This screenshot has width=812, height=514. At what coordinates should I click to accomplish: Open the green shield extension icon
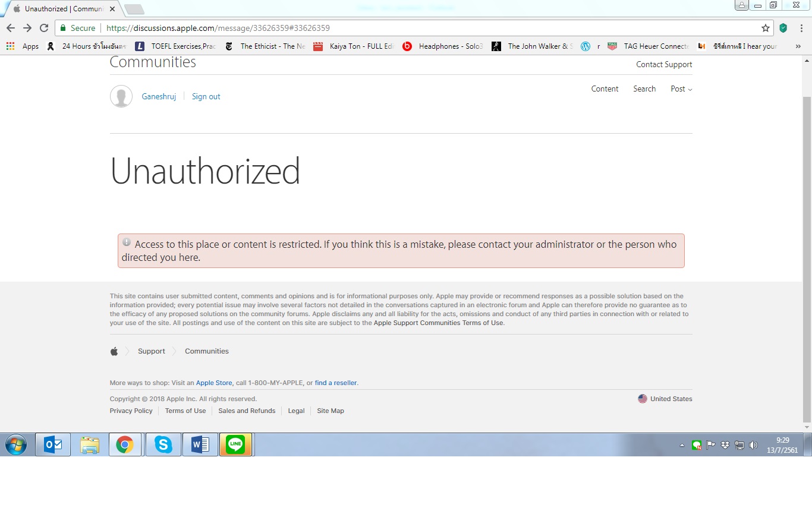(x=783, y=28)
